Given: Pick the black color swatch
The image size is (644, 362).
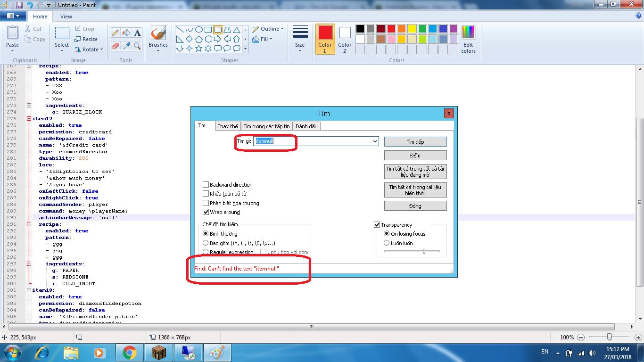Looking at the screenshot, I should [x=360, y=29].
